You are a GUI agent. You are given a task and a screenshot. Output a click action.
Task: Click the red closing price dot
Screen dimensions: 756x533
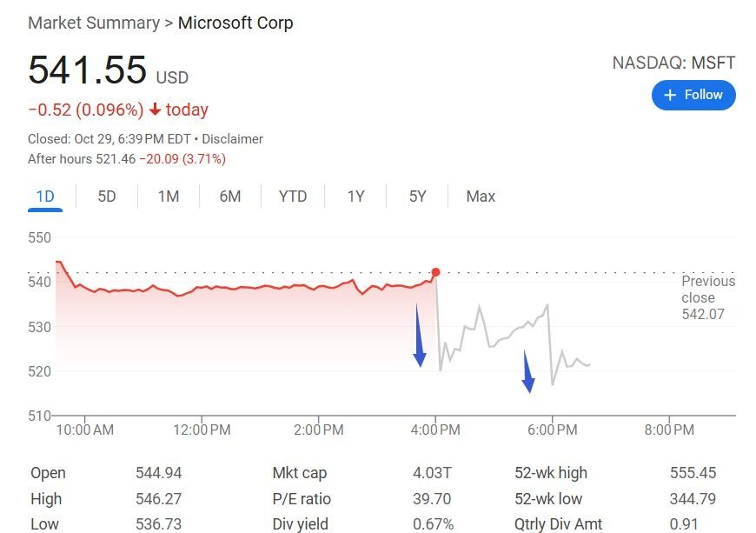(435, 272)
